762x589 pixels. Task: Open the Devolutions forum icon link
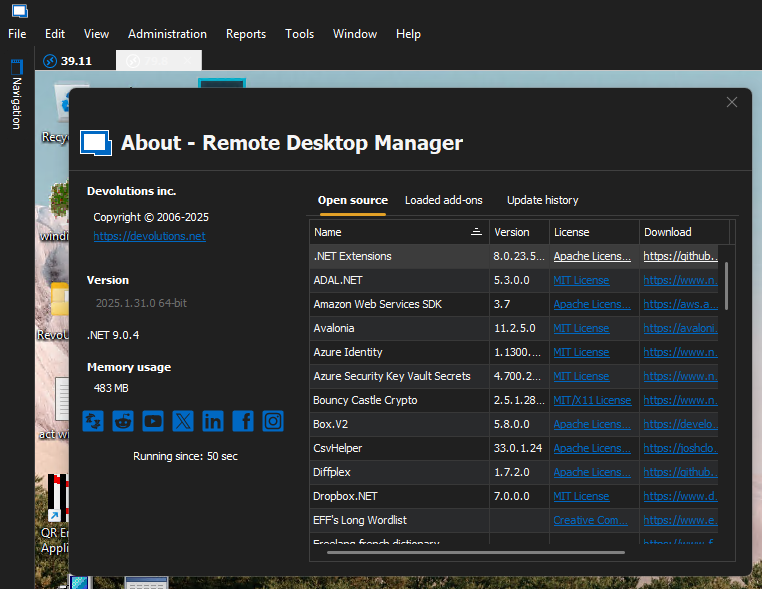click(93, 421)
